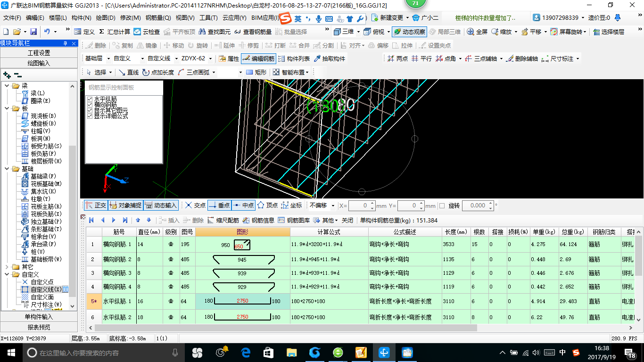Open Edge browser in taskbar

245,352
